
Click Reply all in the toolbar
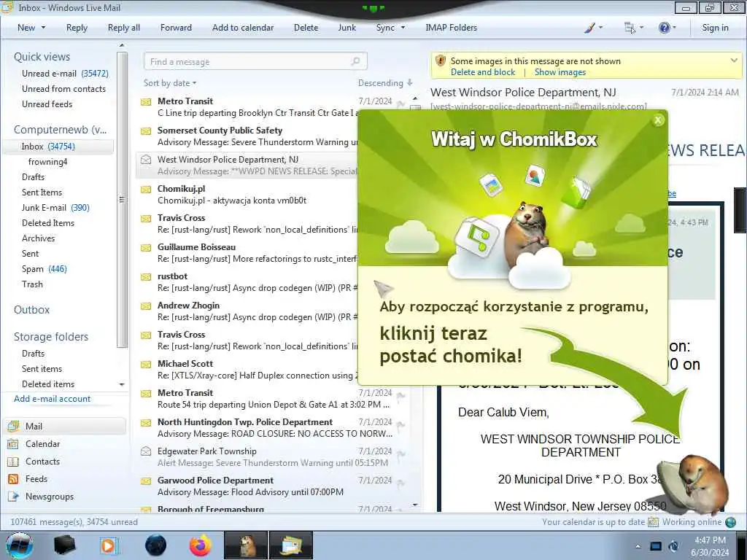click(124, 28)
